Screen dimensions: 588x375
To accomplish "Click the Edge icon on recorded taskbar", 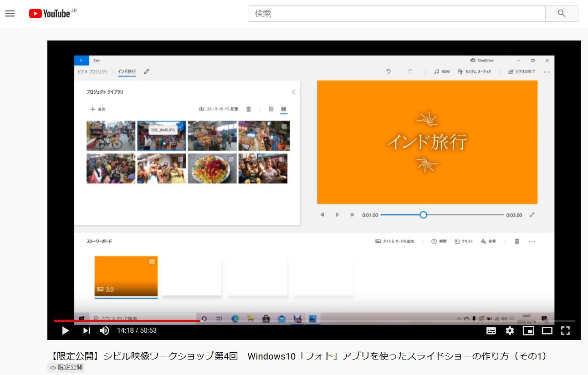I will point(235,319).
